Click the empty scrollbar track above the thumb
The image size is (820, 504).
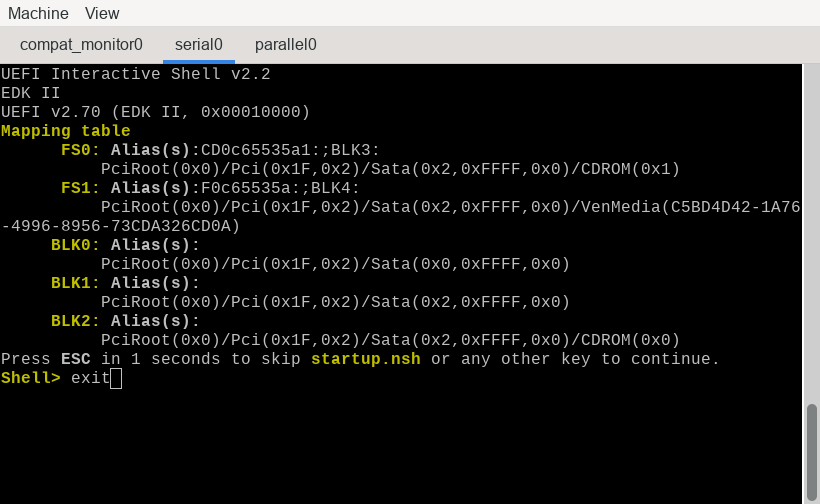[x=811, y=233]
